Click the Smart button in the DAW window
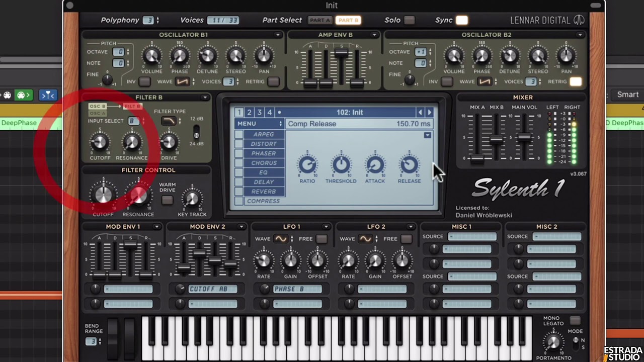Screen dimensions: 644x362 tap(628, 95)
